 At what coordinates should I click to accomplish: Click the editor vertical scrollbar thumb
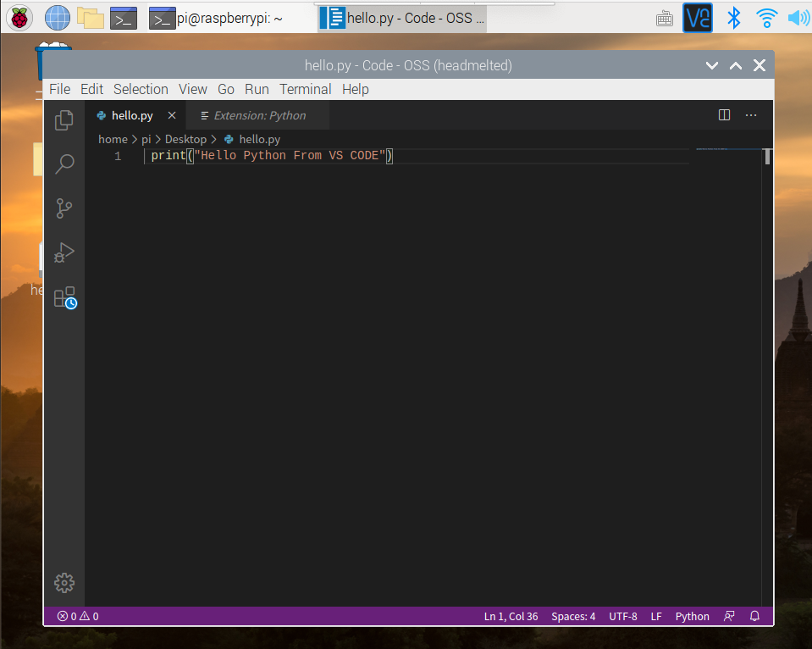pos(767,156)
